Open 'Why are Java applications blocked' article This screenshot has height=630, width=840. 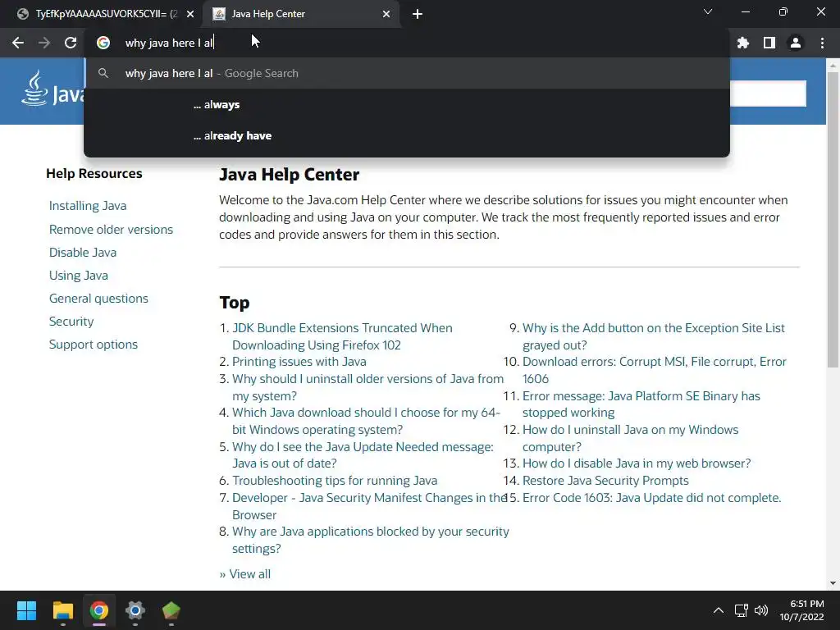(370, 540)
